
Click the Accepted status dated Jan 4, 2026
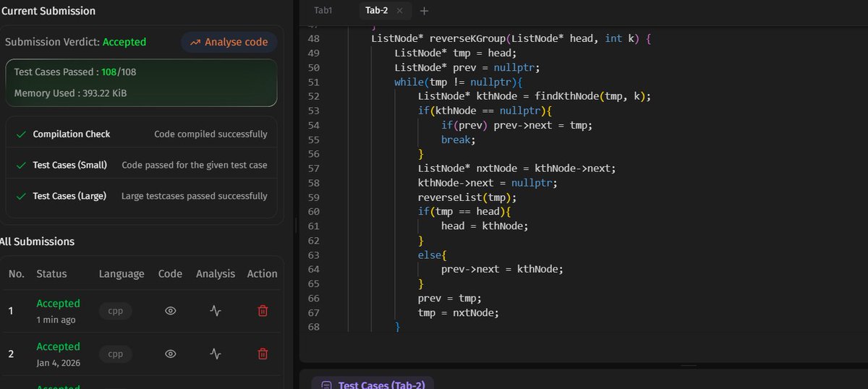58,347
